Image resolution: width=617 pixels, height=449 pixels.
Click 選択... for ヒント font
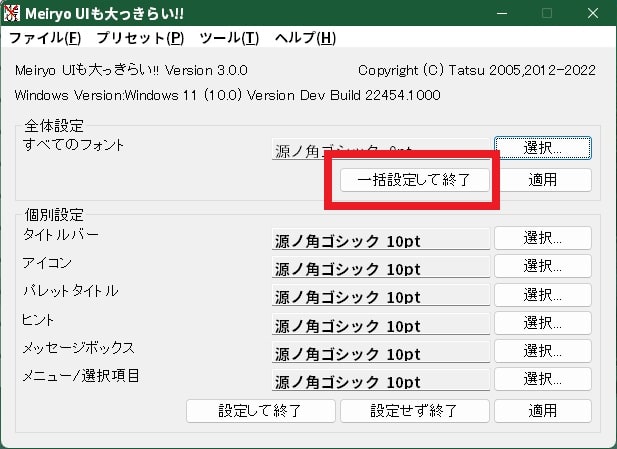[x=543, y=323]
